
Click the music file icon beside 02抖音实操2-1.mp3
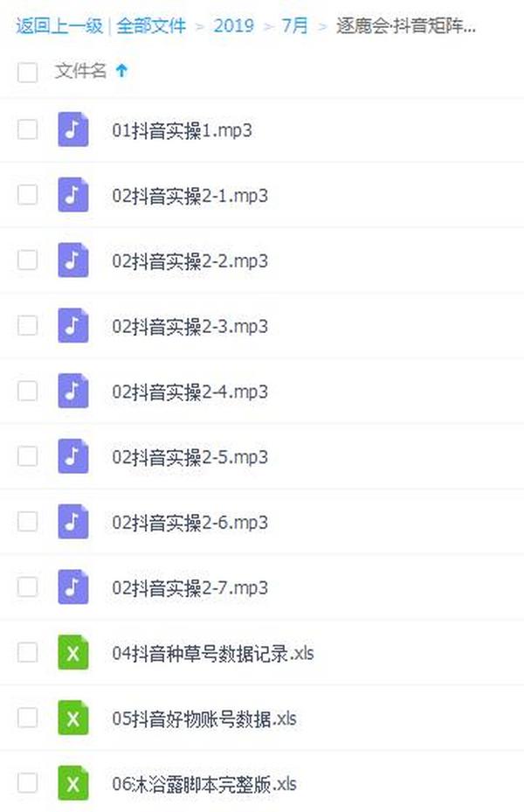73,195
